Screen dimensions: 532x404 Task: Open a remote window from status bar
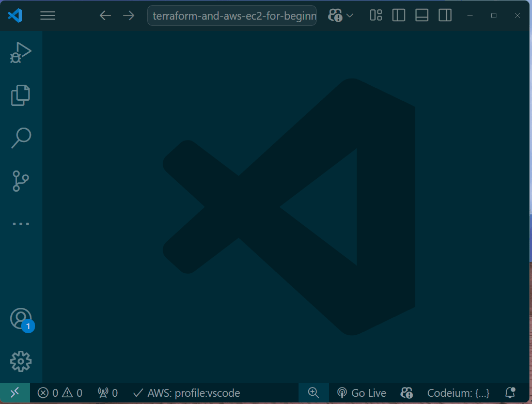[x=15, y=393]
